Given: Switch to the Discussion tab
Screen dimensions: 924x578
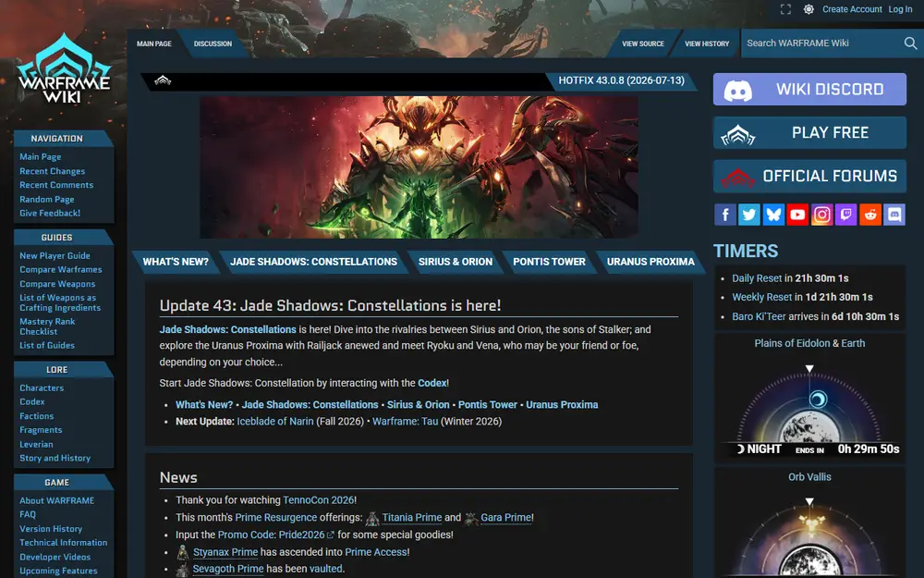Looking at the screenshot, I should [x=213, y=43].
